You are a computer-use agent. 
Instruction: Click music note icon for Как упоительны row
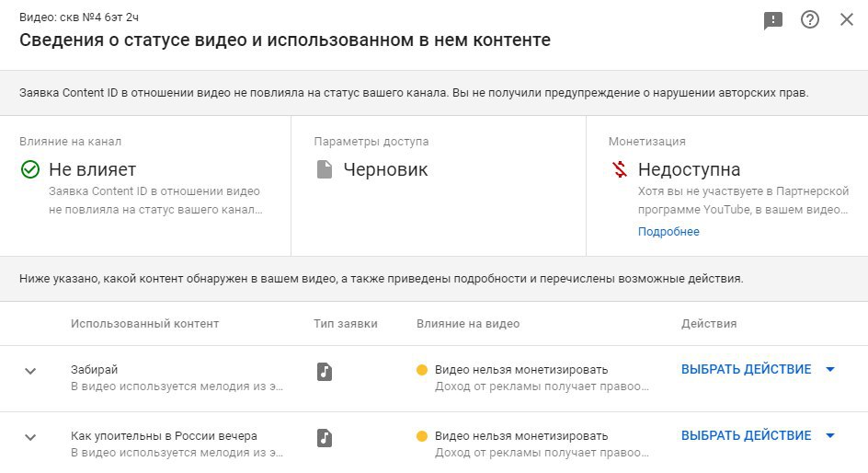325,437
